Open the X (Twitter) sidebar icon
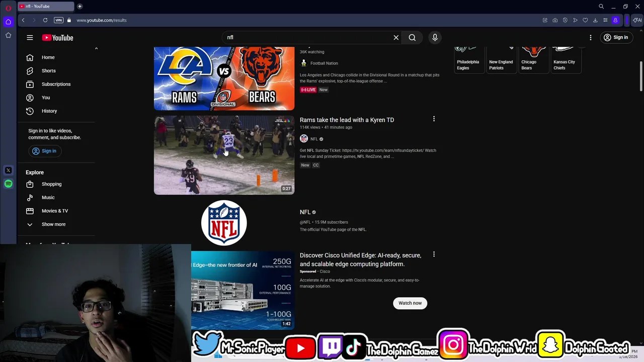Screen dimensions: 644x362 [x=8, y=170]
